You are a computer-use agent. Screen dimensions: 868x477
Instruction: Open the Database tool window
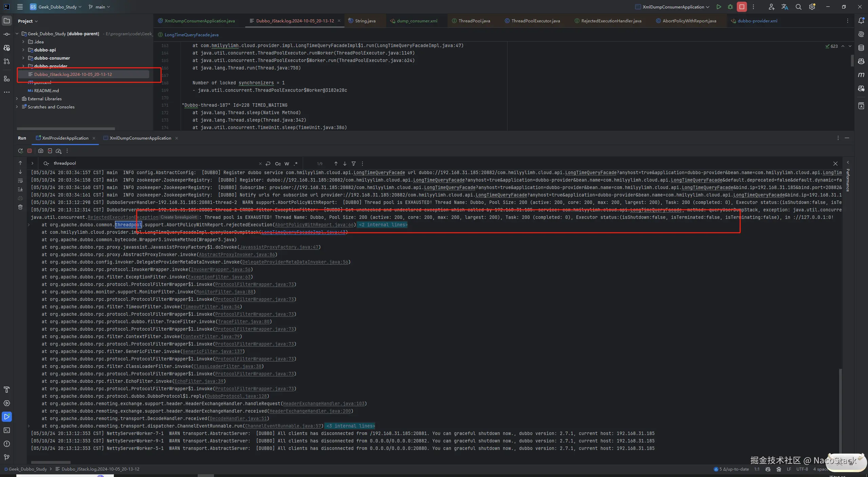coord(861,48)
